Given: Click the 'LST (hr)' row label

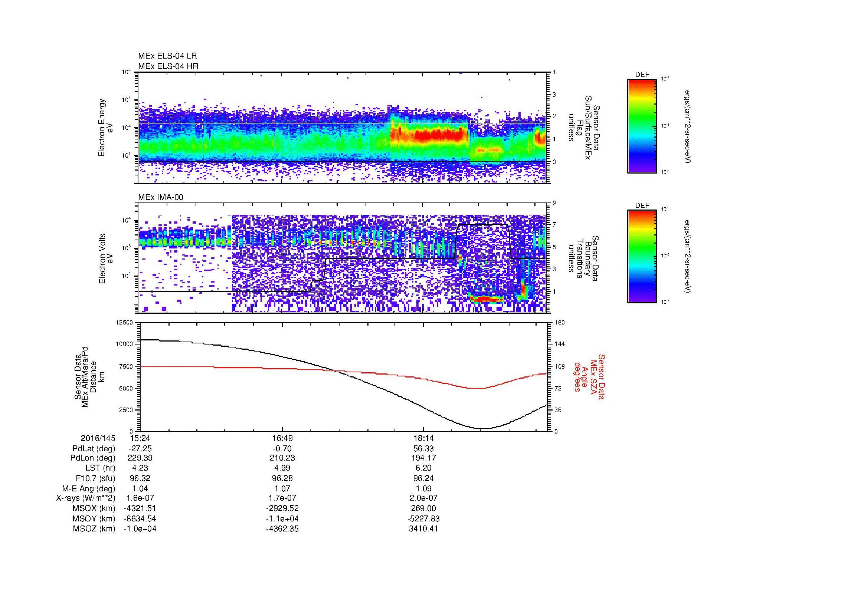Looking at the screenshot, I should tap(100, 468).
